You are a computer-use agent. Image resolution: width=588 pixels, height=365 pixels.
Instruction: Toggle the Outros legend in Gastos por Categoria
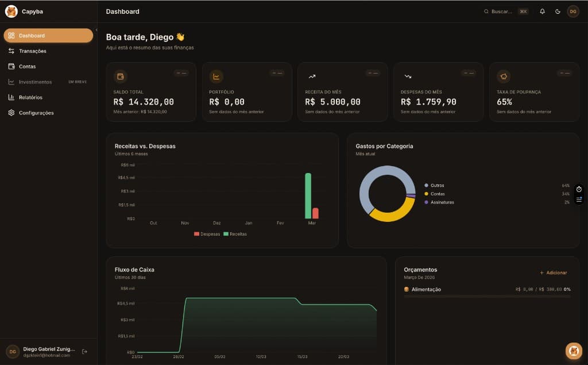[x=434, y=186]
